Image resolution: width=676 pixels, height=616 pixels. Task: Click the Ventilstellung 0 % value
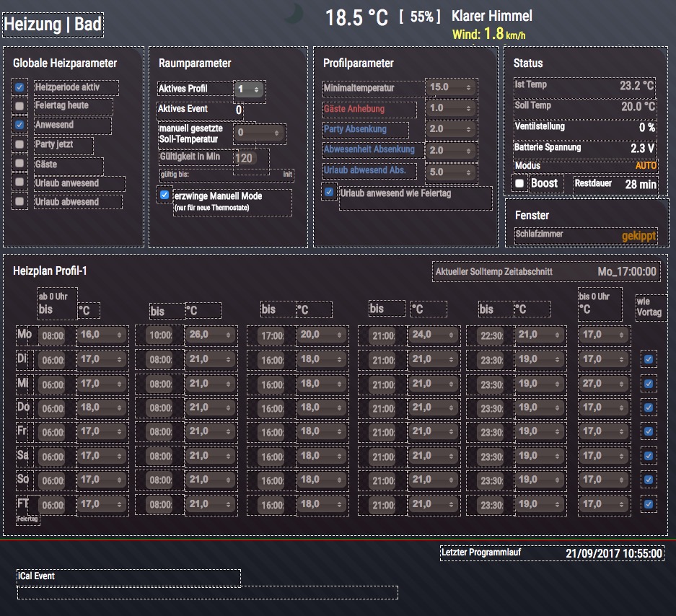point(646,127)
